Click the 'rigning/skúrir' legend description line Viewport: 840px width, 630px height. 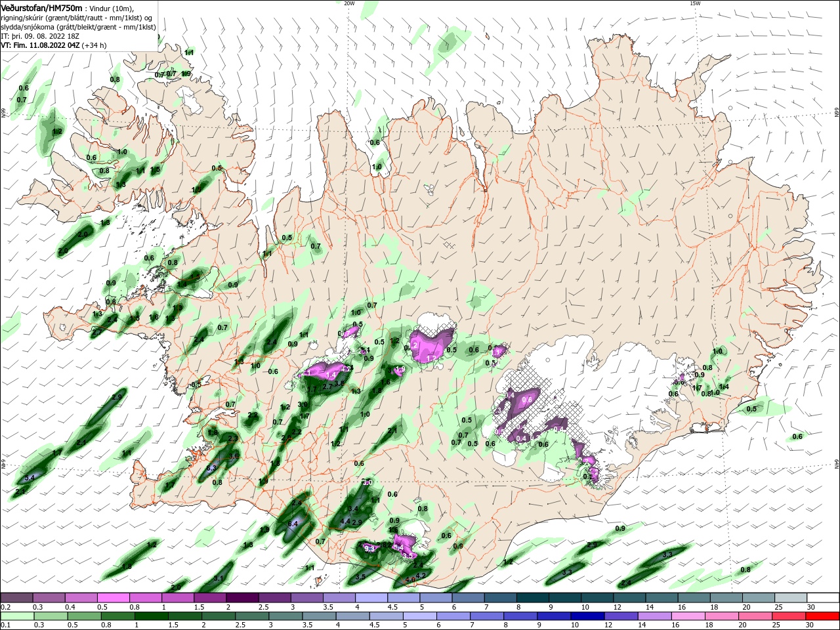click(x=77, y=17)
